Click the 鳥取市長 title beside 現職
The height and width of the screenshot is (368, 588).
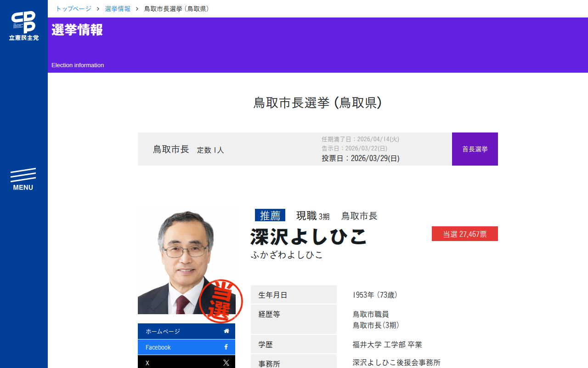pyautogui.click(x=359, y=216)
